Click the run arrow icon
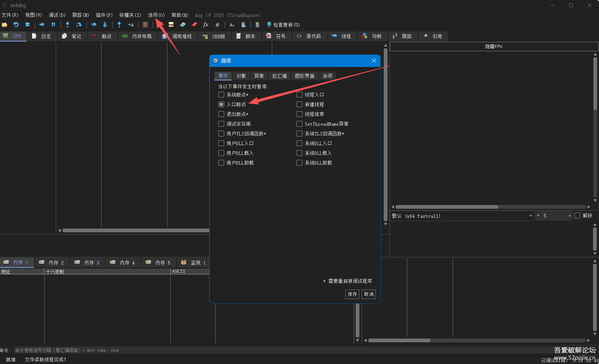 click(x=42, y=25)
